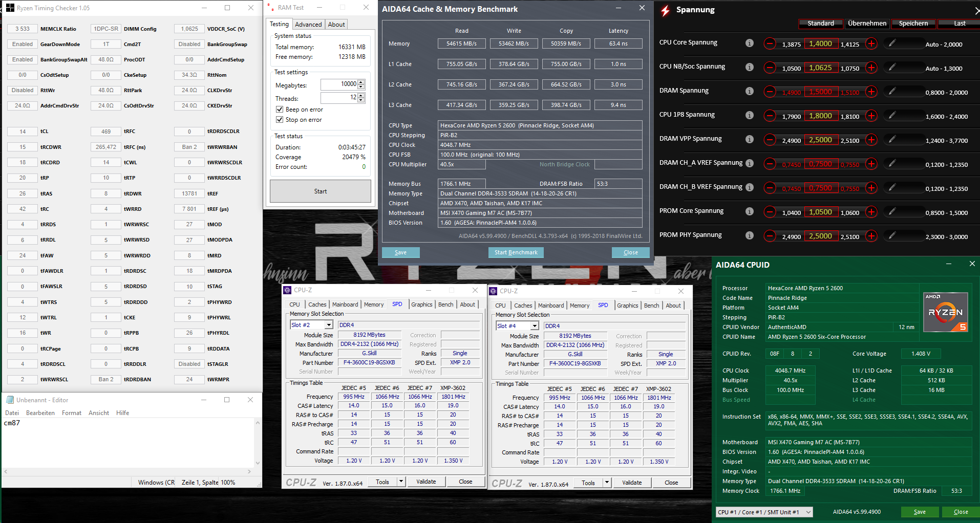Screen dimensions: 980x523
Task: View info for CPU 1P8 Spannung
Action: tap(750, 115)
